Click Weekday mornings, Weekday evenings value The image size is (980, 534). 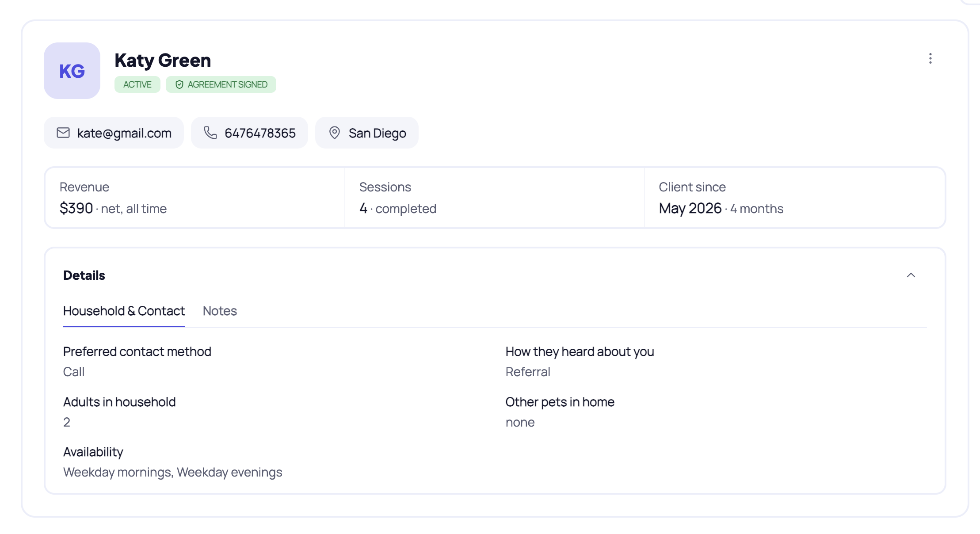pyautogui.click(x=173, y=472)
